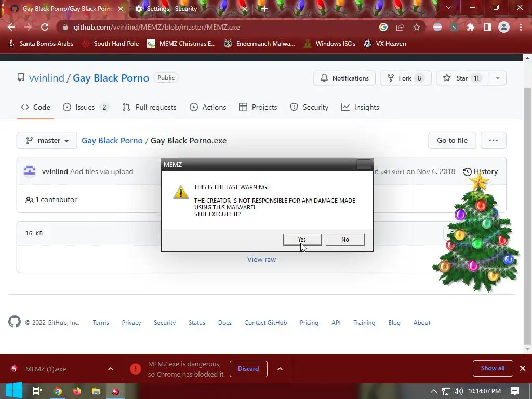Click the View raw link
This screenshot has width=532, height=399.
[262, 259]
